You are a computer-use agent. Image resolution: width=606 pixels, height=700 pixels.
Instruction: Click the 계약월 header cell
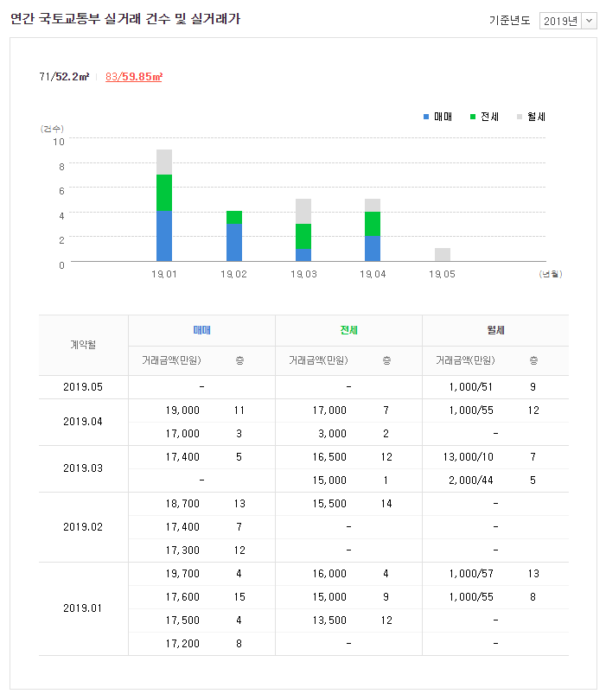point(84,345)
